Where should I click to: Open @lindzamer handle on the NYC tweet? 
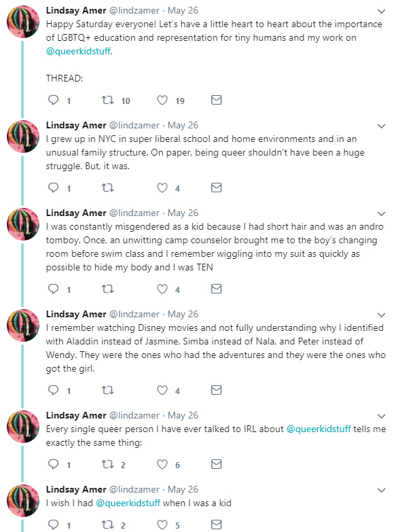coord(134,125)
